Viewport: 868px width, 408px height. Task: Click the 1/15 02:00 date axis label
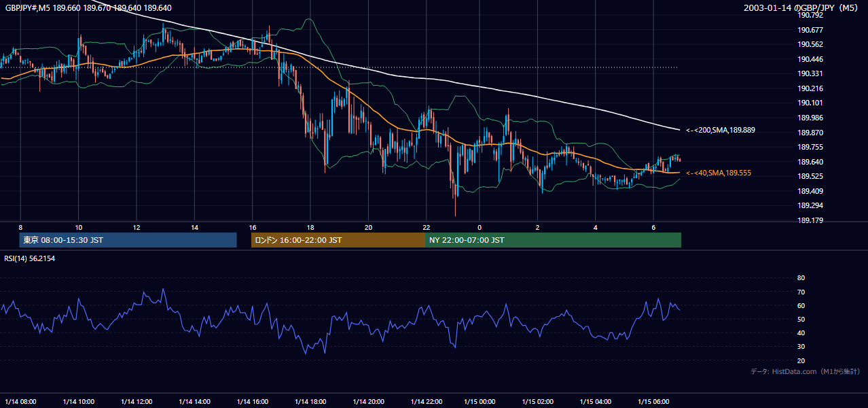(538, 401)
